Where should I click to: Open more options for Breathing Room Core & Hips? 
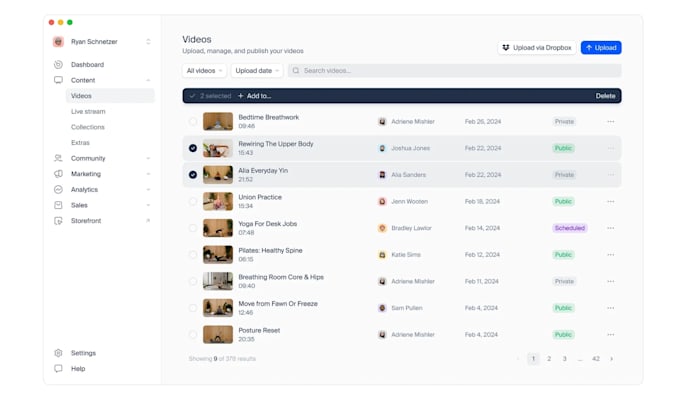[x=611, y=281]
